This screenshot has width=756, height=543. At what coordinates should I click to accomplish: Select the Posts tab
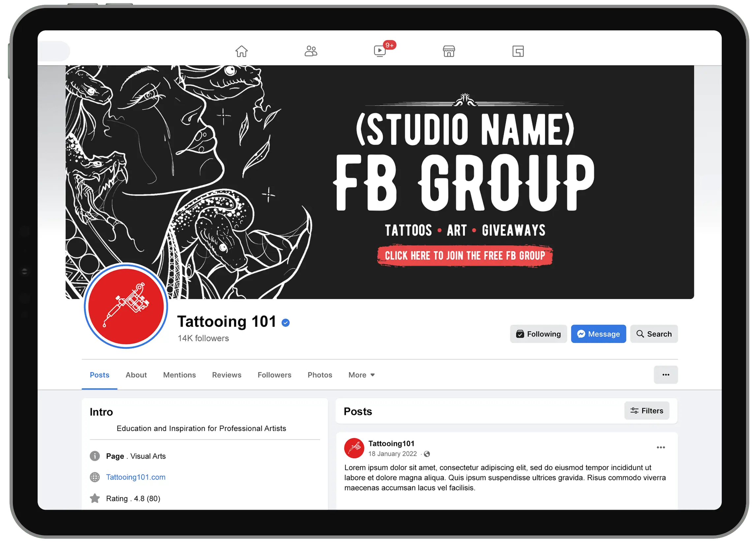[x=99, y=375]
